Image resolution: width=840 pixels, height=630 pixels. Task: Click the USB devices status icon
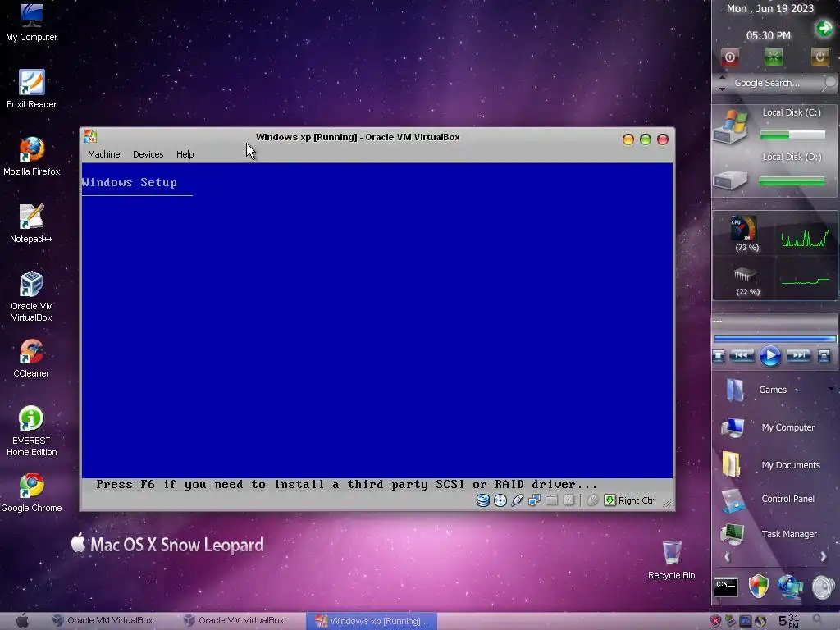tap(517, 500)
